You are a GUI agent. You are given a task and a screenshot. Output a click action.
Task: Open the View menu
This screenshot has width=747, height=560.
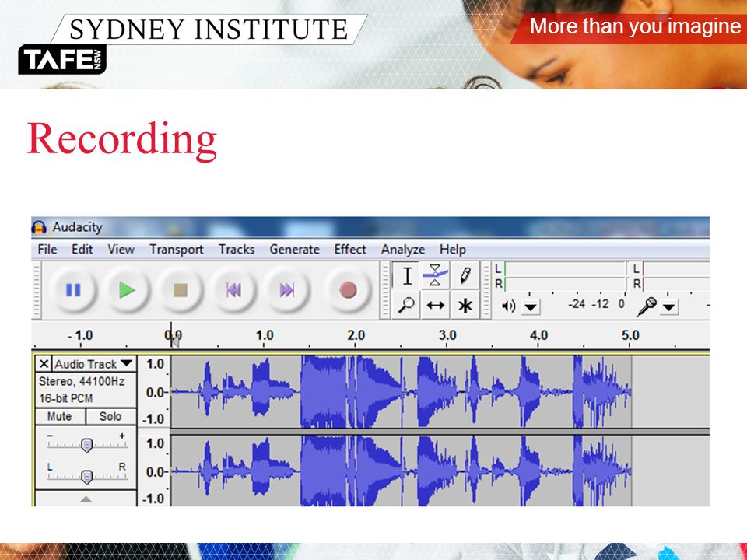tap(121, 250)
